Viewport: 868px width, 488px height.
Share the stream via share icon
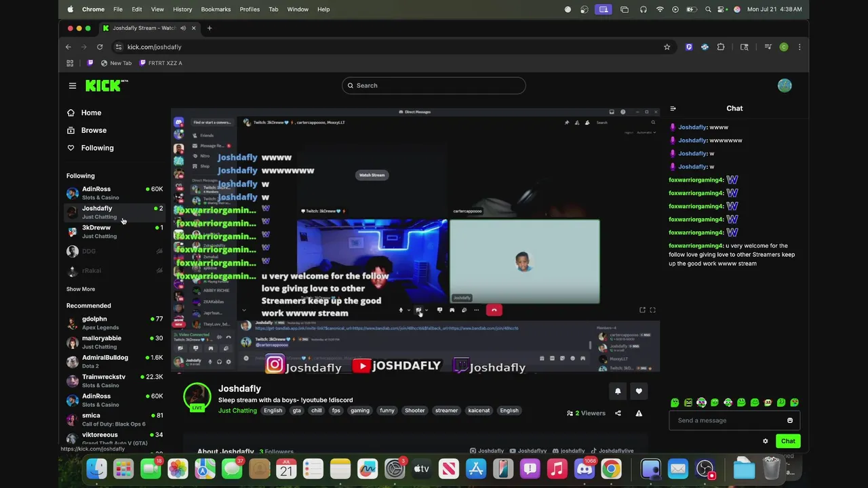pos(618,413)
